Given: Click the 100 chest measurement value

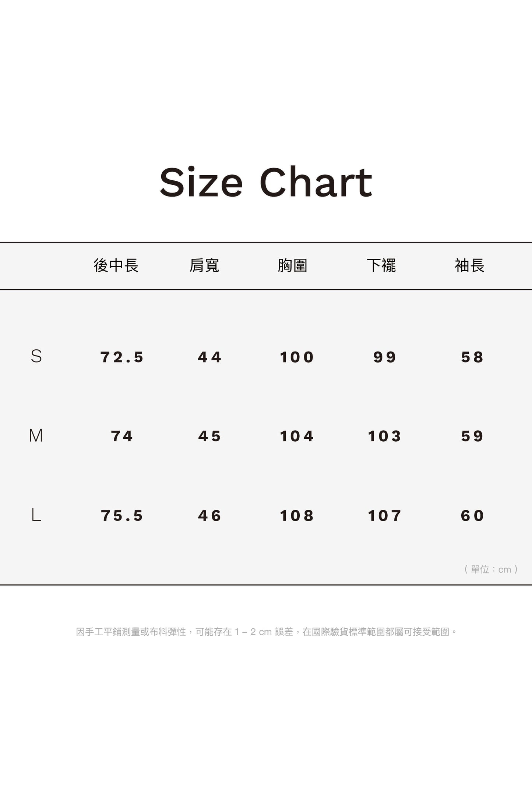Looking at the screenshot, I should [x=297, y=357].
